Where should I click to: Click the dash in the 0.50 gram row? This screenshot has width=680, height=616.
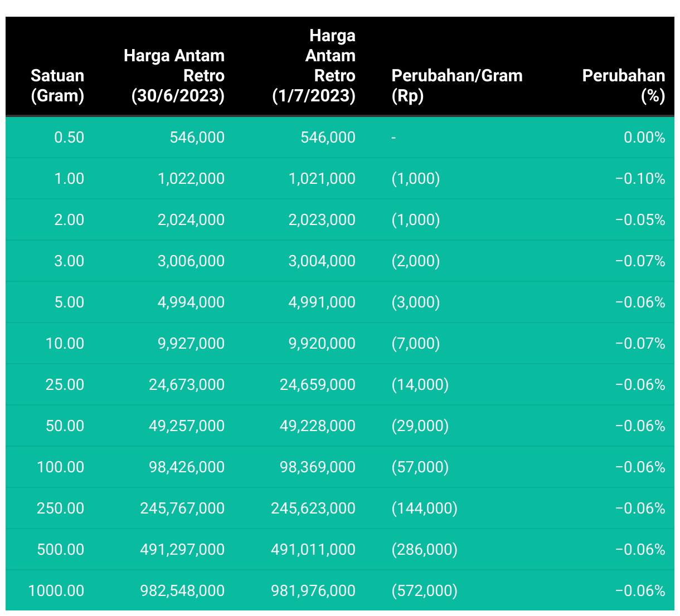(x=394, y=138)
